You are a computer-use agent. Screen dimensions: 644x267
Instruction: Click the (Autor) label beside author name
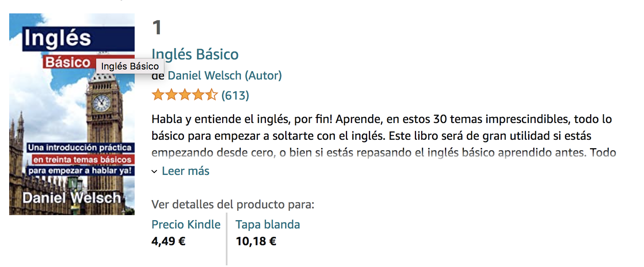click(x=263, y=76)
